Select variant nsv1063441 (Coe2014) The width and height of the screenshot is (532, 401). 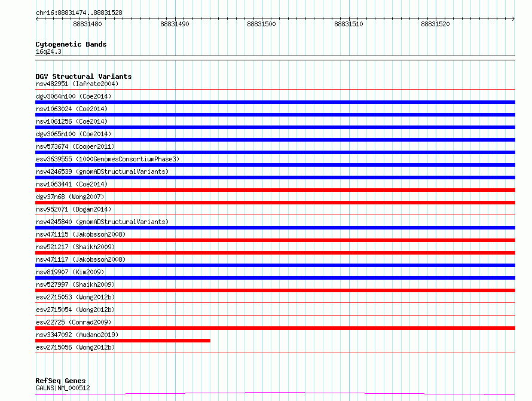(72, 184)
